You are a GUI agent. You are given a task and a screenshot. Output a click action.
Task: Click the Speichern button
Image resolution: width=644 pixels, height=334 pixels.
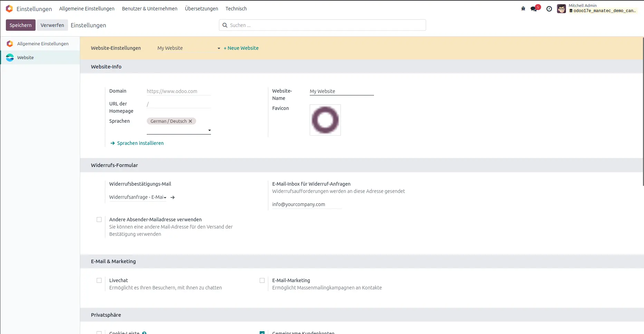pos(20,25)
